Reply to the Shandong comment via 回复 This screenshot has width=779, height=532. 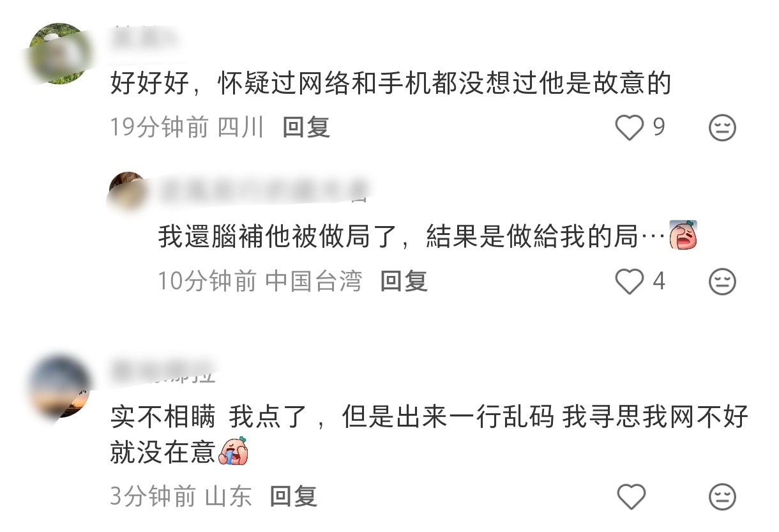click(x=293, y=496)
